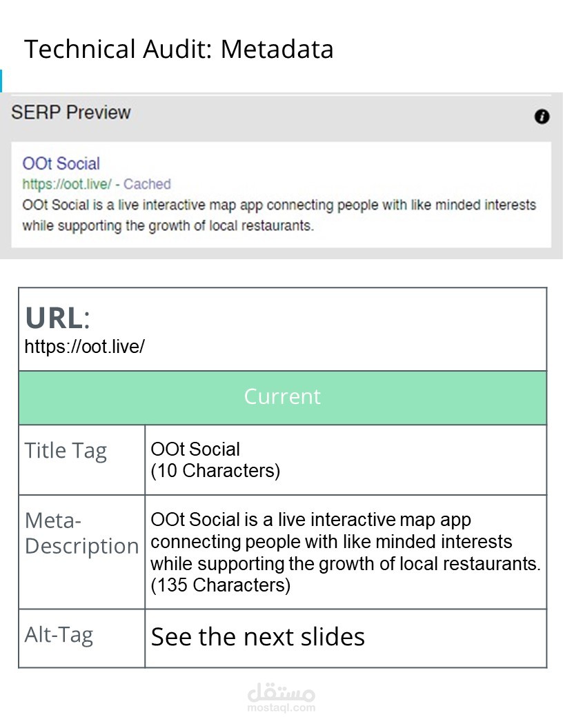Click the OOt Social title tag value
Viewport: 563px width, 728px height.
pyautogui.click(x=195, y=449)
